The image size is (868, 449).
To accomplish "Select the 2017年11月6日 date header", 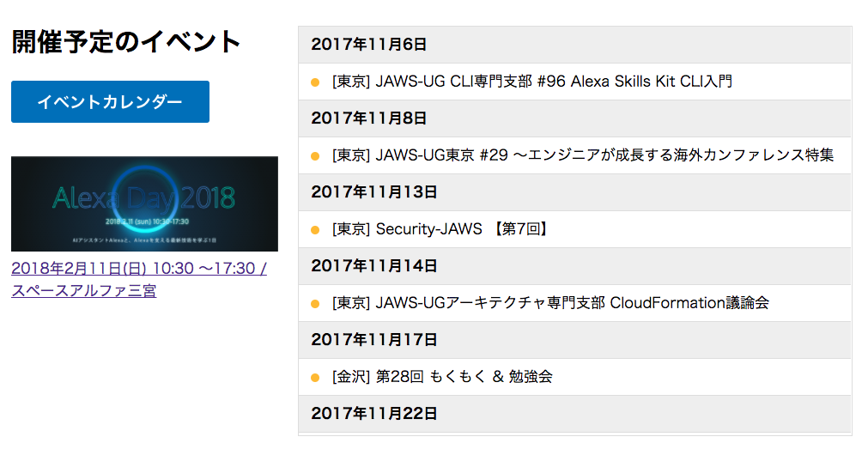I will click(574, 45).
